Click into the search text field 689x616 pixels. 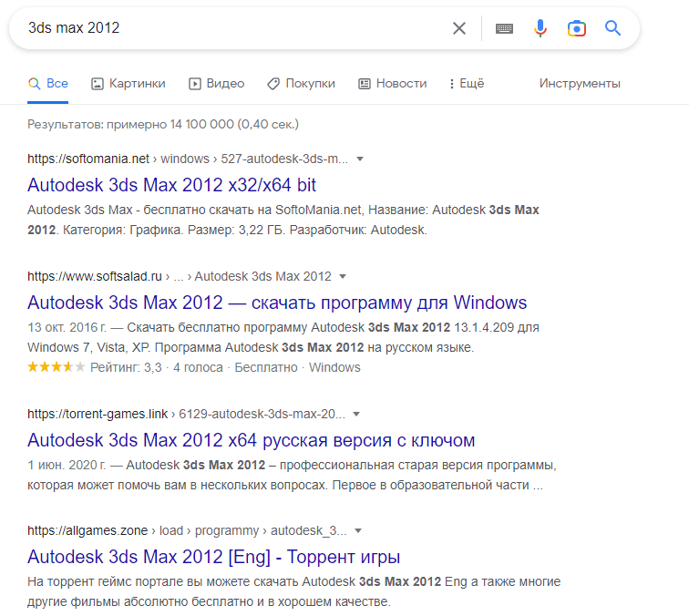(x=228, y=28)
